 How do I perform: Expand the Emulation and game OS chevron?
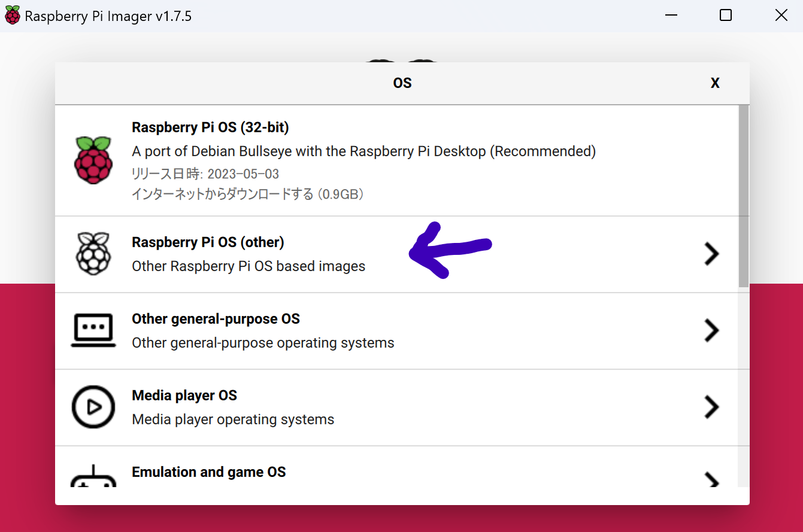pos(711,480)
